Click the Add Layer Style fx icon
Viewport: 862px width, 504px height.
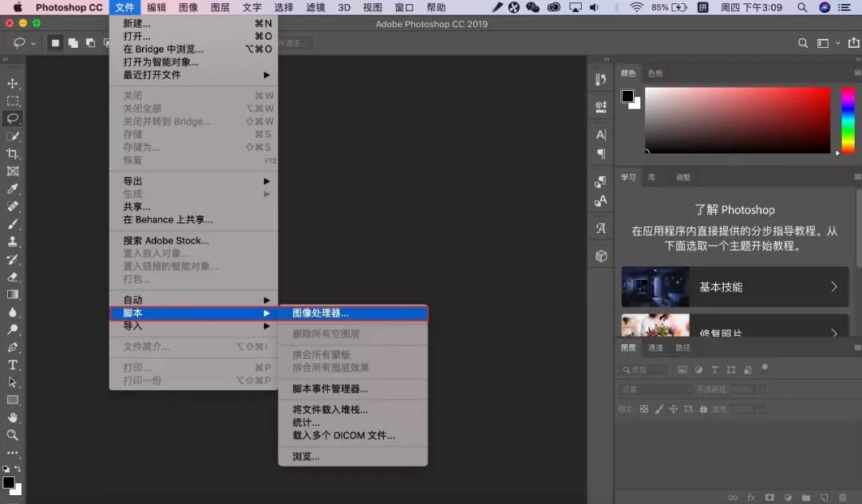tap(750, 497)
